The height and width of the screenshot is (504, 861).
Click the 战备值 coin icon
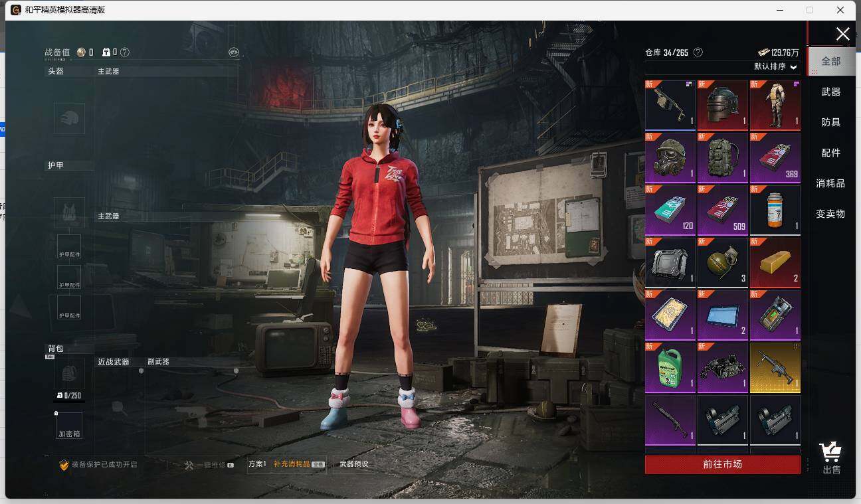81,52
